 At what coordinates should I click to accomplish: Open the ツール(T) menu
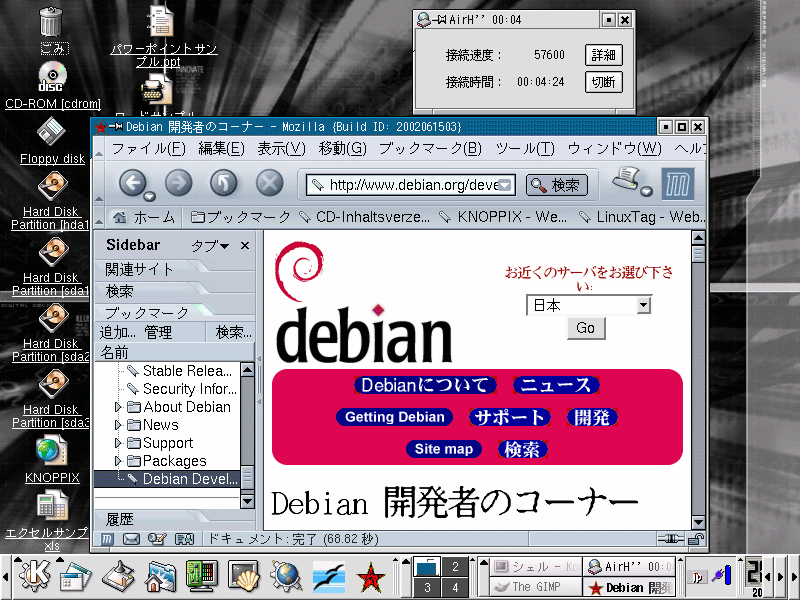pyautogui.click(x=525, y=148)
